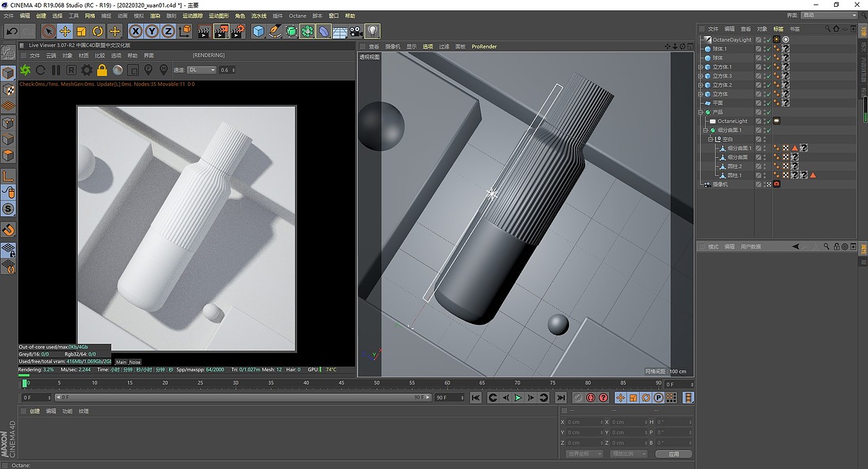Click the 应用 apply button

pyautogui.click(x=673, y=454)
